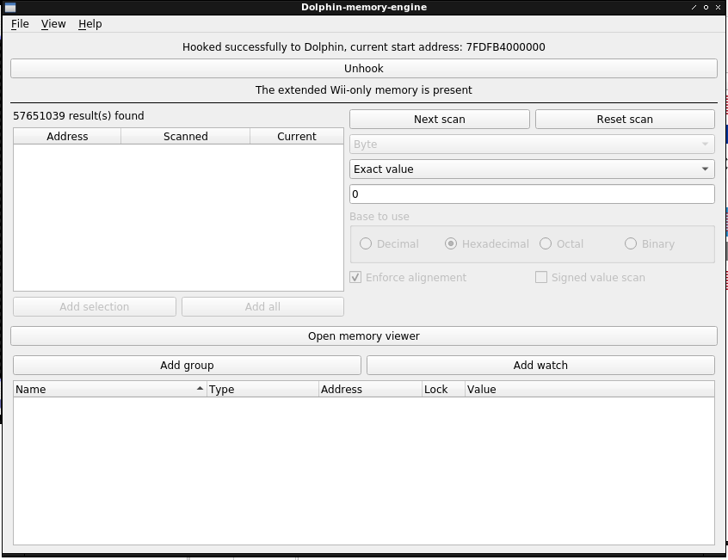Close the Dolphin-memory-engine window
The height and width of the screenshot is (560, 728).
coord(718,8)
